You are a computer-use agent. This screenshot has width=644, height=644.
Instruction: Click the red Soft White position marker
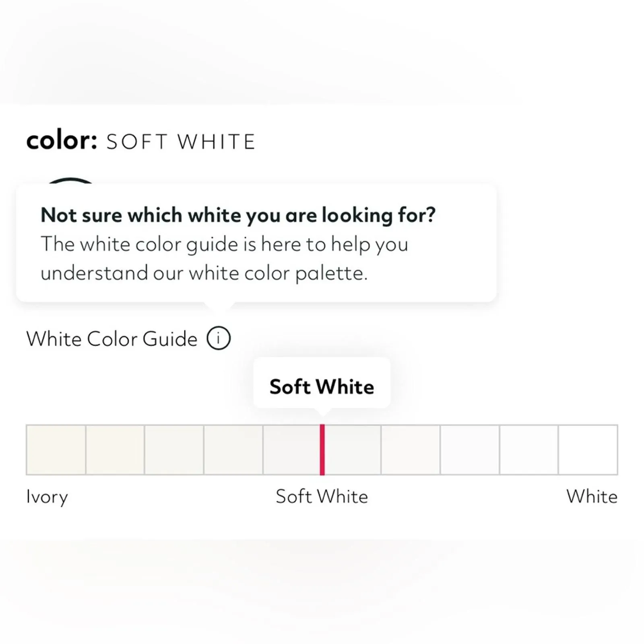coord(322,450)
